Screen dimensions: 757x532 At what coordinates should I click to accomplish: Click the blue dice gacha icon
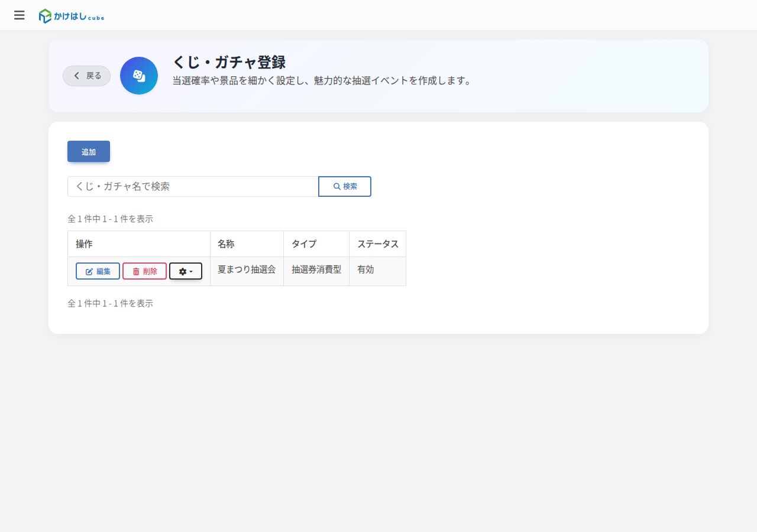click(139, 76)
